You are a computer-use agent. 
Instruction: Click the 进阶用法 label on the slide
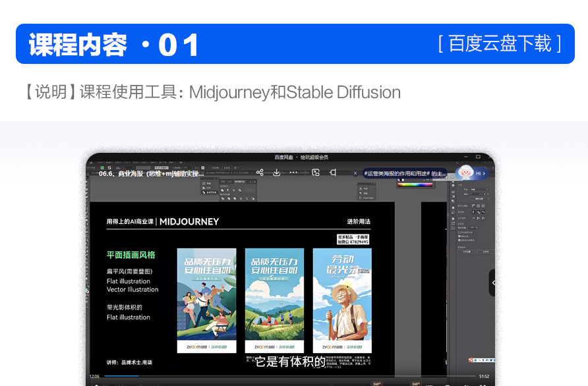[359, 221]
